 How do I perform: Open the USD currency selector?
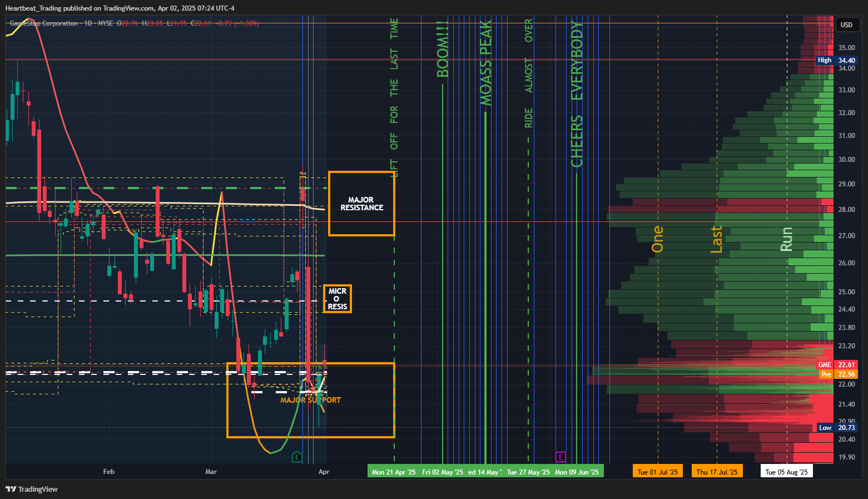coord(847,24)
